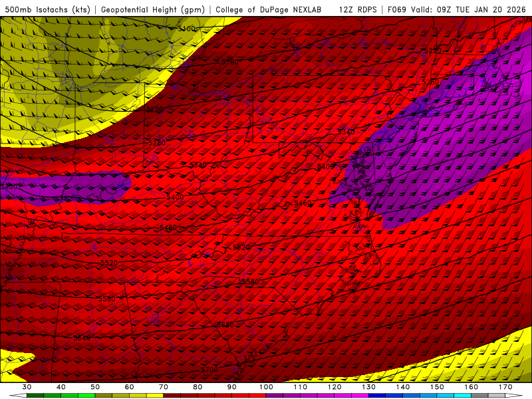
Task: Click the 60 value on the color scale
Action: [x=129, y=387]
